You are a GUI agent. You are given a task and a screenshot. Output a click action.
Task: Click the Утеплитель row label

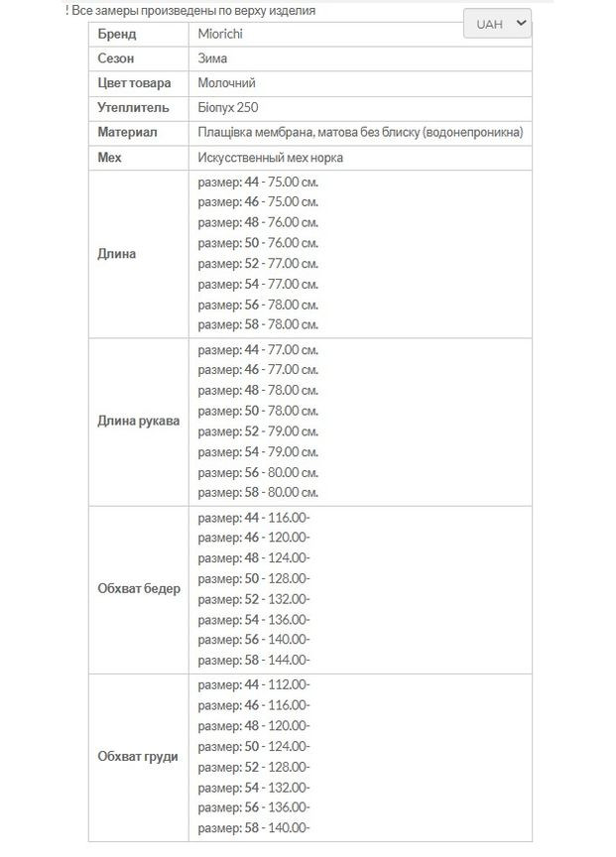(133, 107)
